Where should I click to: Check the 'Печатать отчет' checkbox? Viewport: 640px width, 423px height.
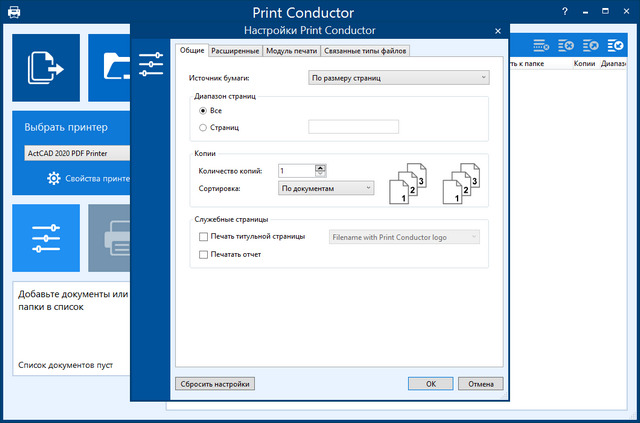[x=204, y=255]
